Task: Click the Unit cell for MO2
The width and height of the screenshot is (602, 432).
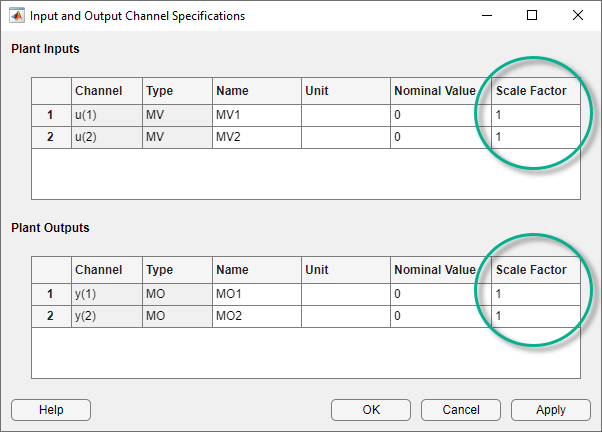Action: [345, 315]
